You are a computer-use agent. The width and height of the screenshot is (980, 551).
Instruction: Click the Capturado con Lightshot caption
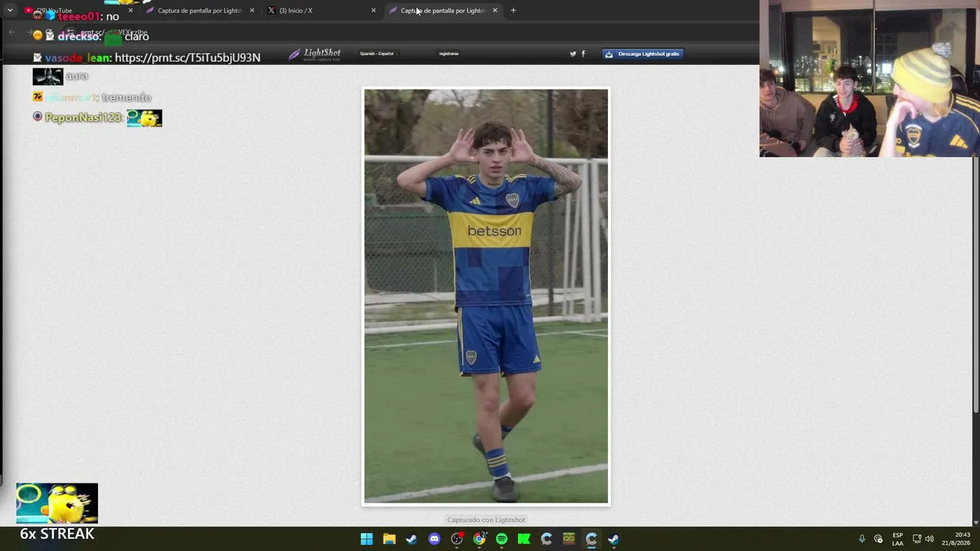(x=486, y=520)
